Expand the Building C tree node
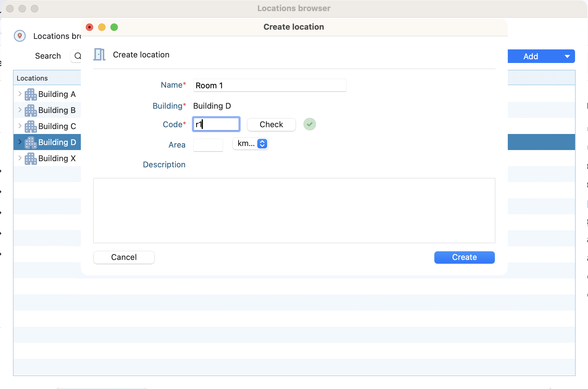The height and width of the screenshot is (389, 588). tap(20, 126)
